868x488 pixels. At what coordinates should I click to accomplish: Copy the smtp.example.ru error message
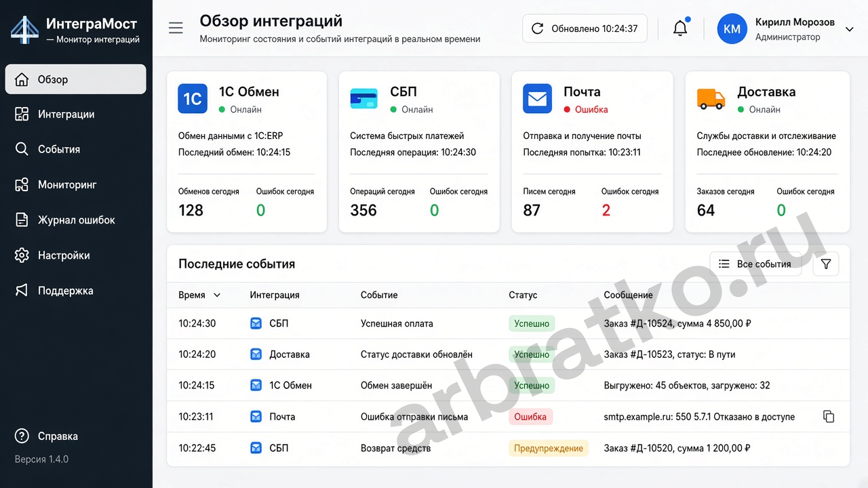click(828, 416)
